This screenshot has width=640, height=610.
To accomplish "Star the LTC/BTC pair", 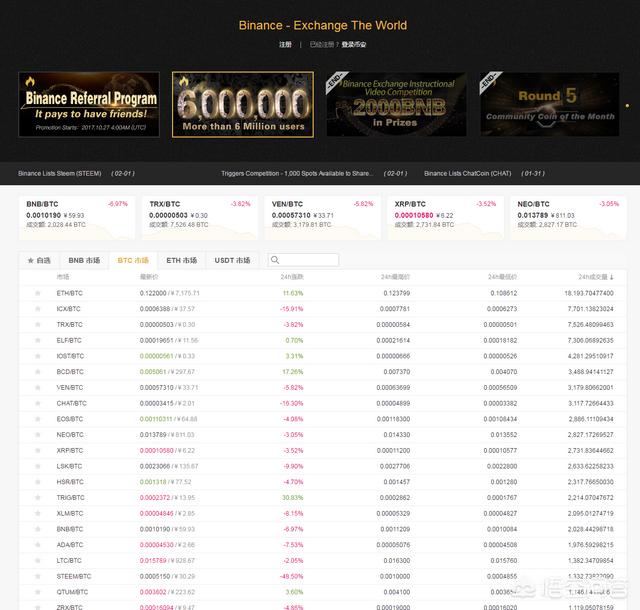I will 38,560.
